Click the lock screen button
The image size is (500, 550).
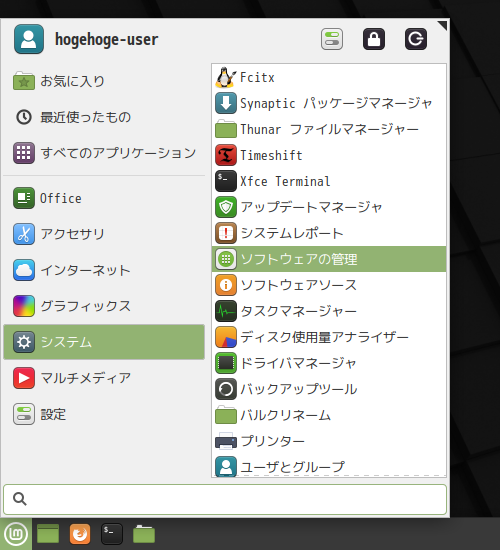coord(374,39)
